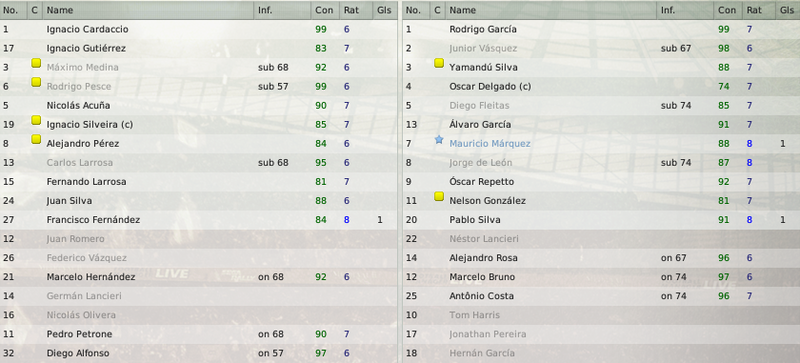Screen dimensions: 800x363
Task: Select Pablo Silva in right table
Action: [x=601, y=220]
